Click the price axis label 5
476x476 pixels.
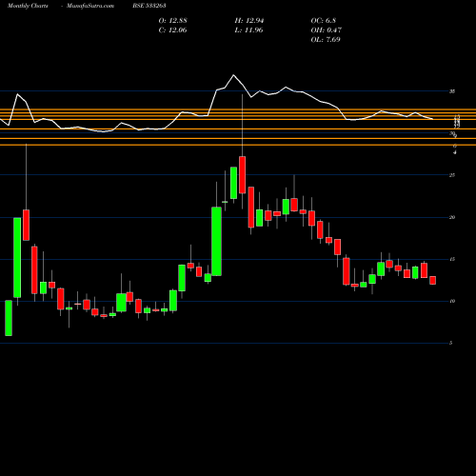(x=450, y=343)
